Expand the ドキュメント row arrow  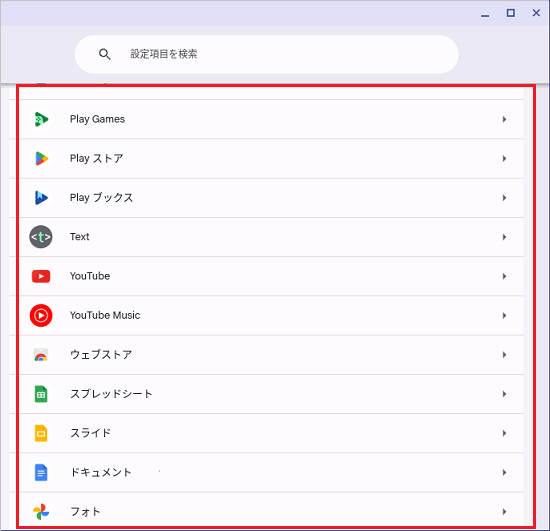[504, 473]
